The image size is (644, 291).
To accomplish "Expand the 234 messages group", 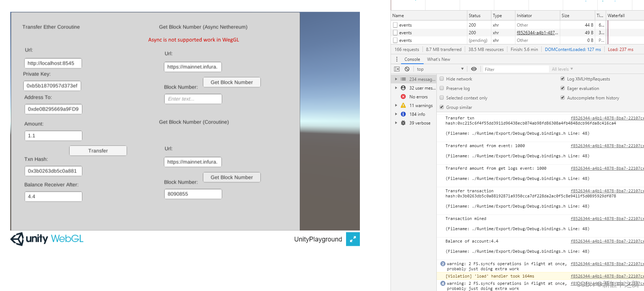I will click(396, 79).
